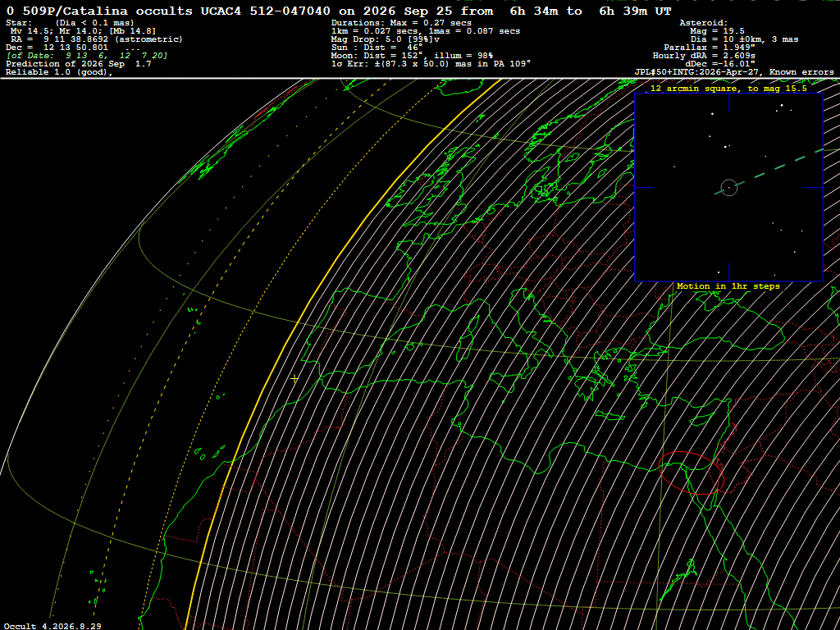Click the circled target star in the finder chart
840x630 pixels.
(x=729, y=188)
